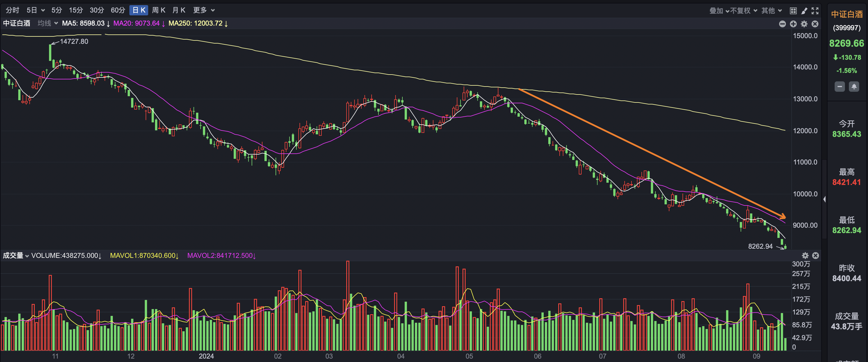Screen dimensions: 868x362
Task: Click the 14727.80 high price marker
Action: point(74,41)
